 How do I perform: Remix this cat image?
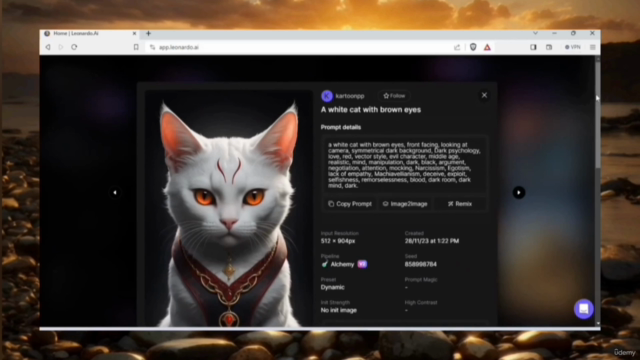coord(460,204)
